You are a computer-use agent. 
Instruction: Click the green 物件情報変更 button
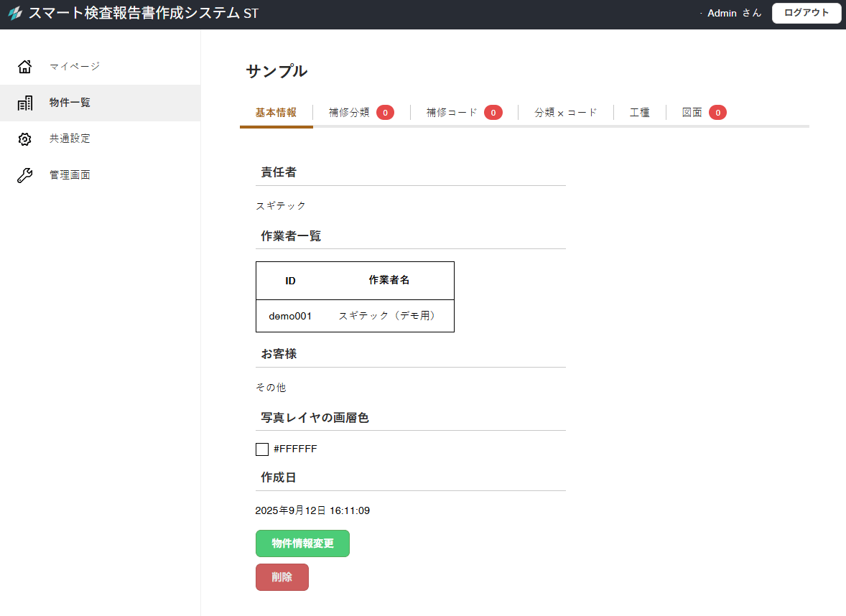pos(302,543)
